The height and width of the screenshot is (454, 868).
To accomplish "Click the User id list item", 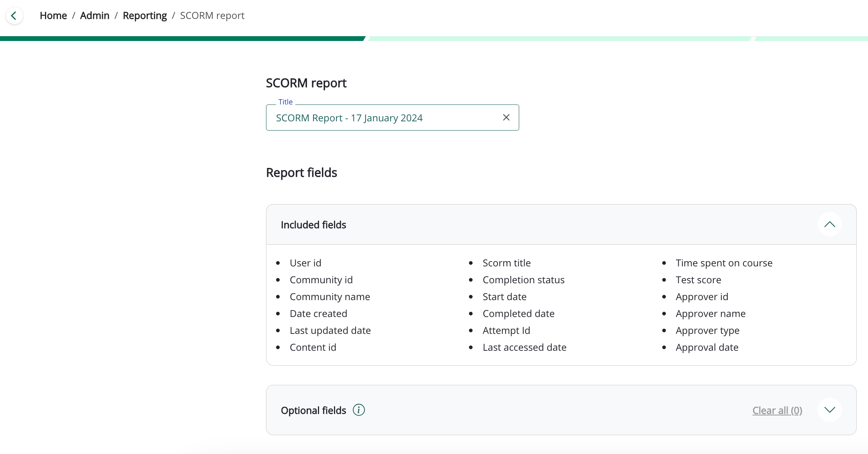I will pyautogui.click(x=305, y=263).
